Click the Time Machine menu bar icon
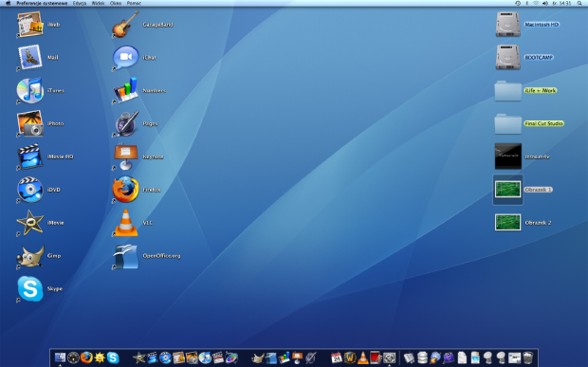The width and height of the screenshot is (588, 367). tap(518, 3)
